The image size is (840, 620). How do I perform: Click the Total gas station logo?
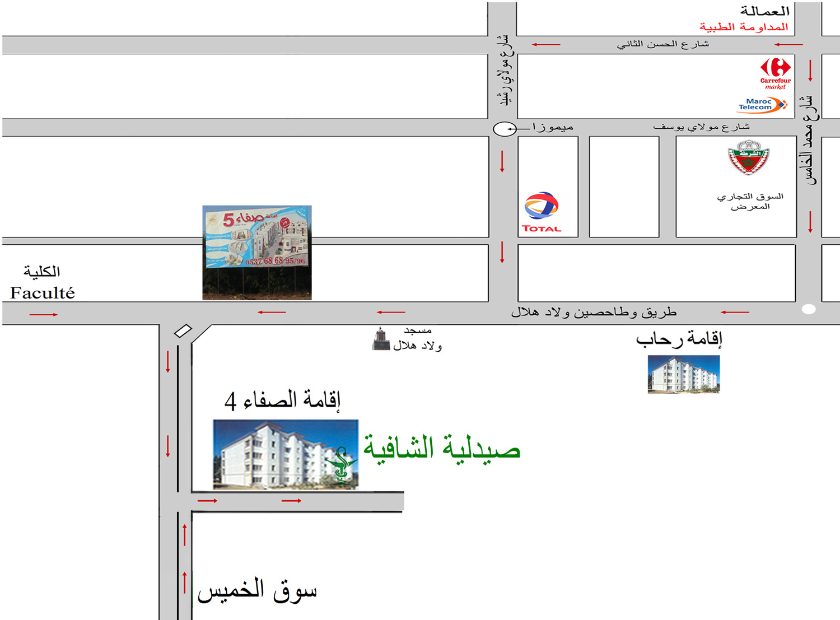[x=541, y=212]
